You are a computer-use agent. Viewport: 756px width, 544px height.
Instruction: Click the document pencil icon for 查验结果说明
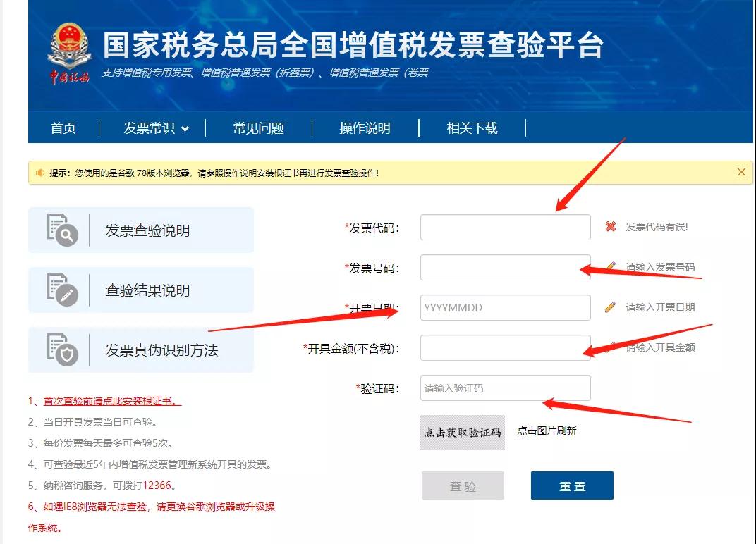pyautogui.click(x=62, y=290)
